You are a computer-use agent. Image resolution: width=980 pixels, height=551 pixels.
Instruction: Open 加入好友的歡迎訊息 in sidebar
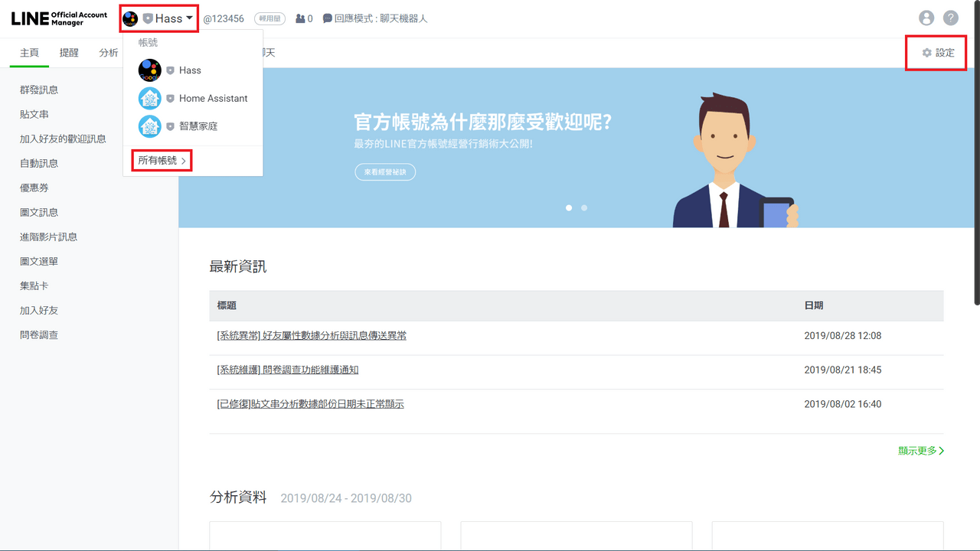tap(63, 139)
